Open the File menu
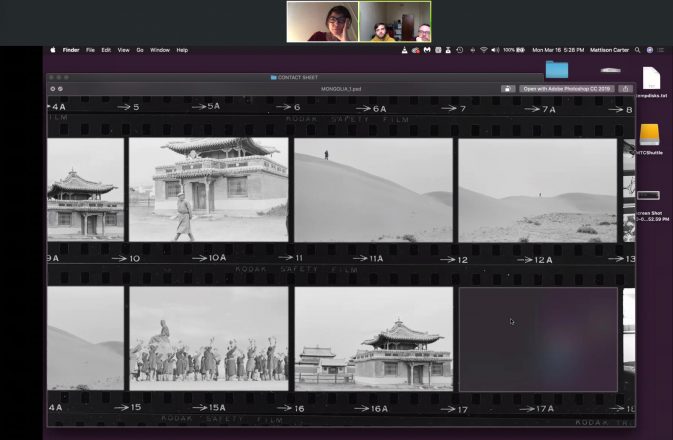Viewport: 673px width, 440px height. 90,49
